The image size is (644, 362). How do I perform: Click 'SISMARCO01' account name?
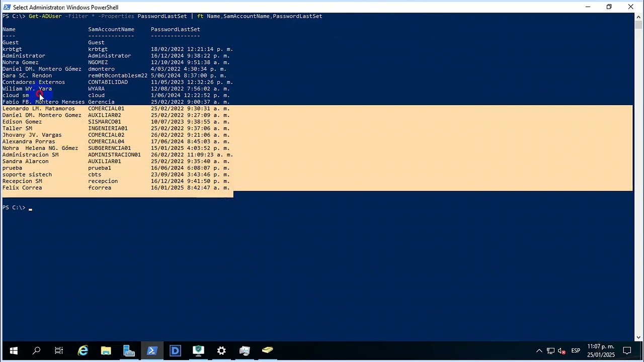tap(105, 122)
